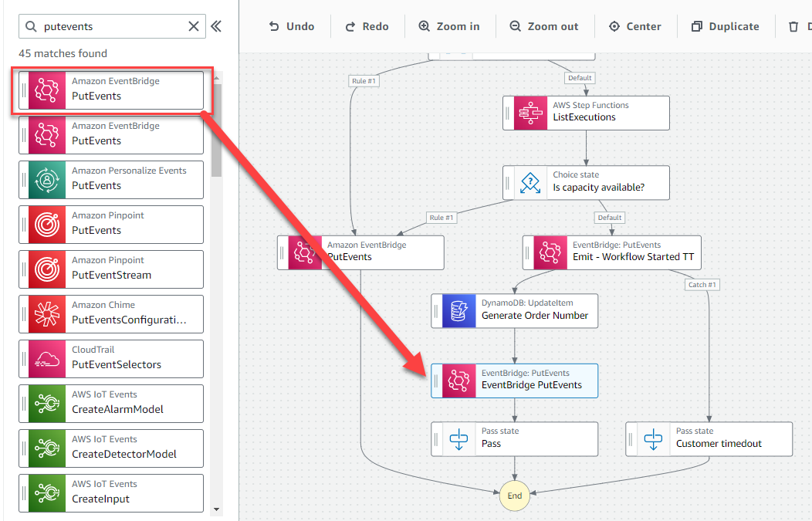The image size is (812, 521).
Task: Select the Emit - Workflow Started TT state
Action: 612,252
